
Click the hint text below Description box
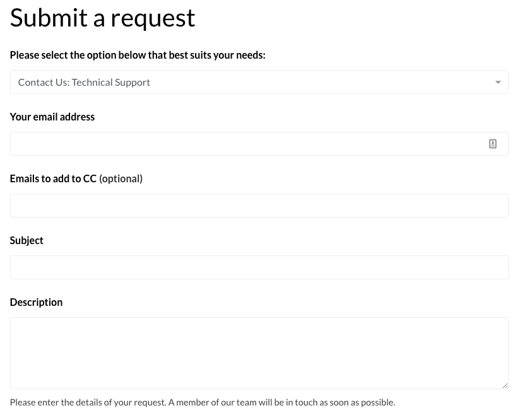pos(203,402)
